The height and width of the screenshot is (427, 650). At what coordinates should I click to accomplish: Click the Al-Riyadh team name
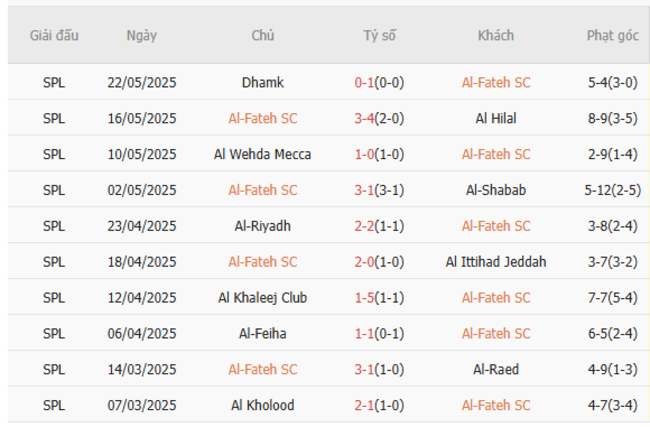[263, 226]
